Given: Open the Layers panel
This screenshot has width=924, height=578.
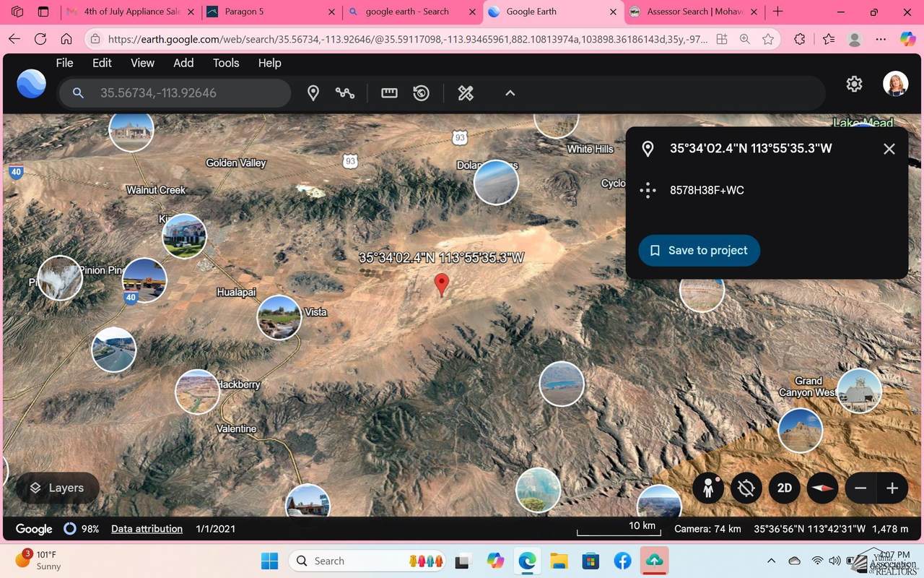Looking at the screenshot, I should tap(57, 488).
